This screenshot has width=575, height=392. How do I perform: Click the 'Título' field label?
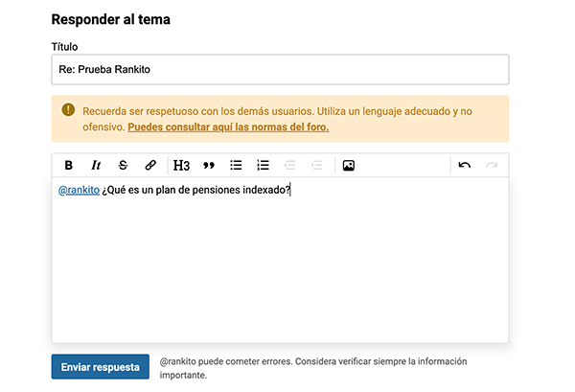point(64,46)
